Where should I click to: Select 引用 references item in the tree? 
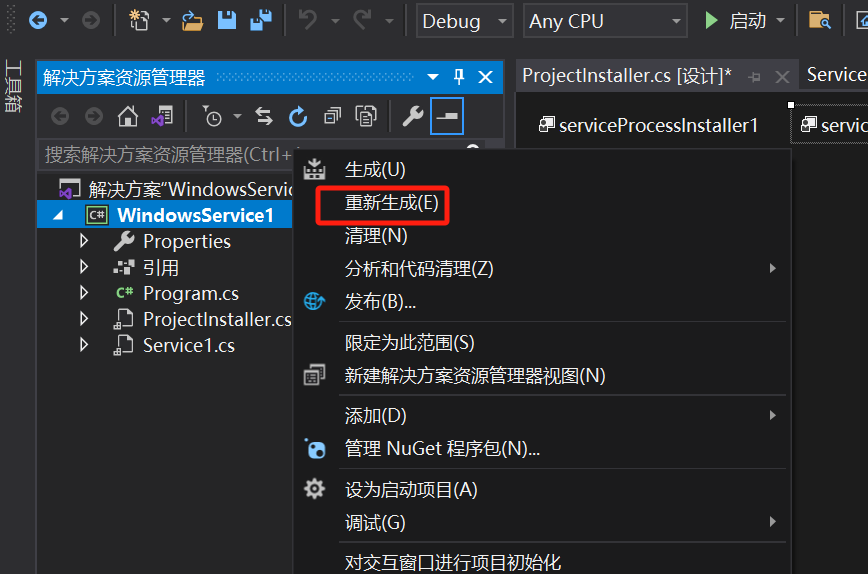[161, 268]
